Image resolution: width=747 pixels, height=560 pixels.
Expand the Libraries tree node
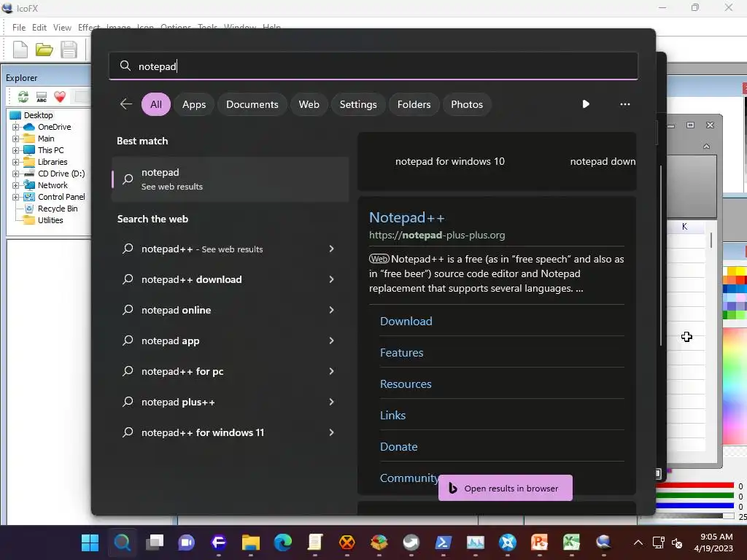16,162
